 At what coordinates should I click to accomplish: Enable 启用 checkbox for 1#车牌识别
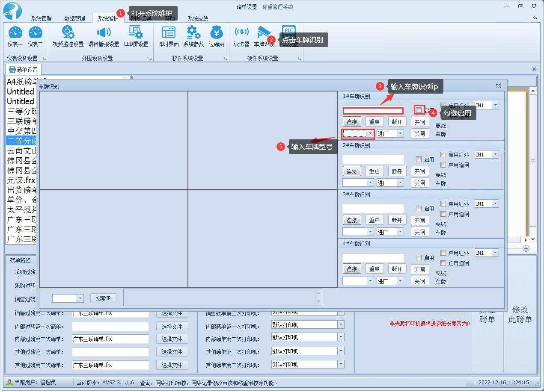tap(419, 110)
